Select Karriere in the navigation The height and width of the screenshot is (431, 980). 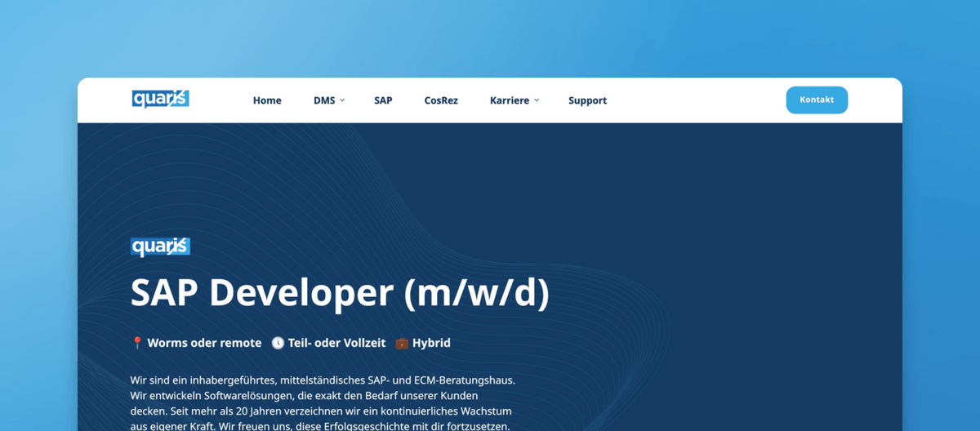(510, 100)
